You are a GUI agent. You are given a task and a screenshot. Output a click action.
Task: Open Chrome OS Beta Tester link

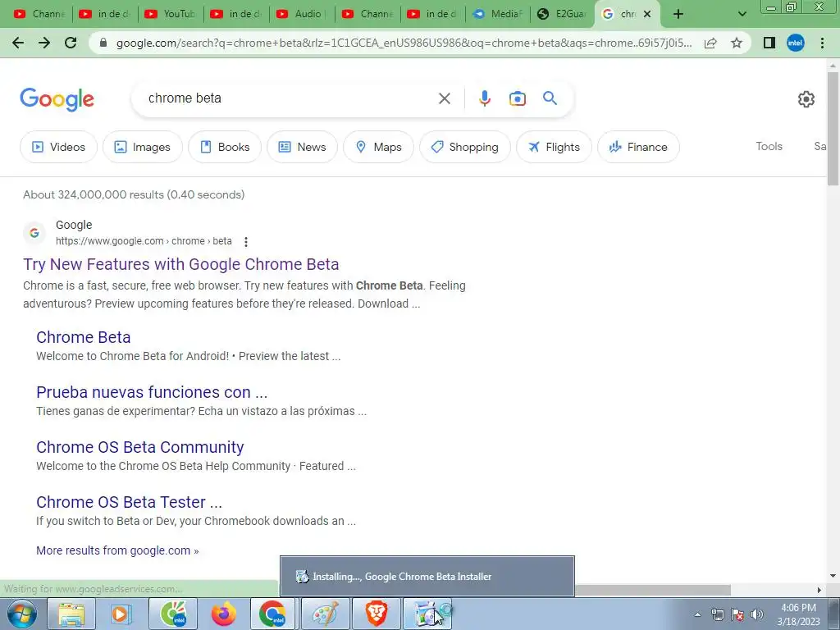129,502
